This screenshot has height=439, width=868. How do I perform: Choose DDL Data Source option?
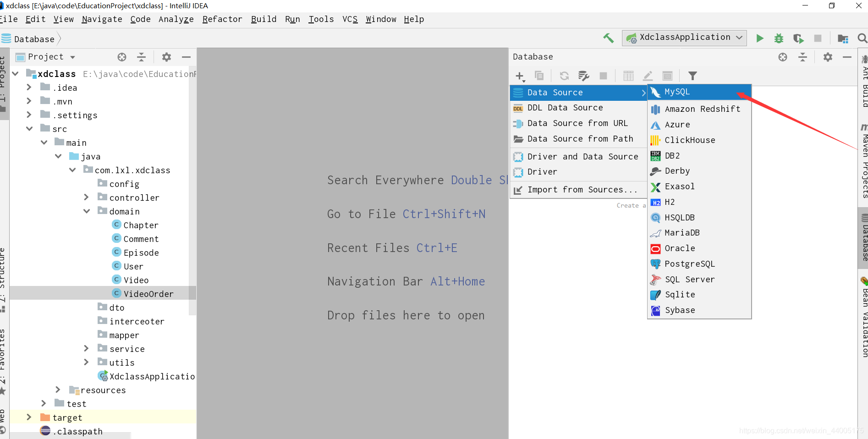click(578, 108)
